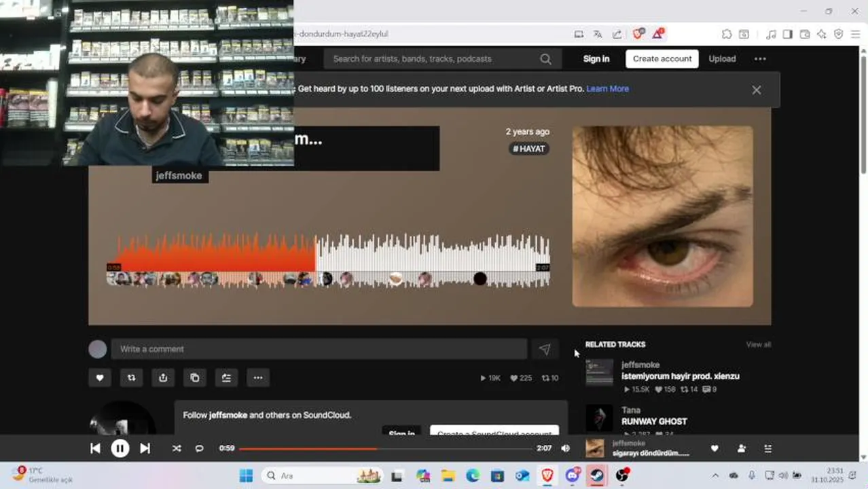Screen dimensions: 868x489
Task: Open Tana artist in related tracks
Action: coord(631,410)
